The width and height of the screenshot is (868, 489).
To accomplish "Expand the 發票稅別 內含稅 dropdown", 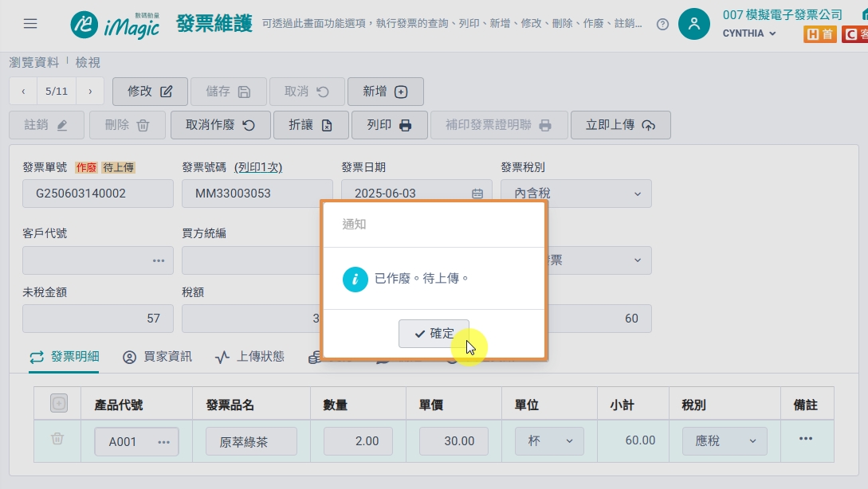I will pos(576,194).
